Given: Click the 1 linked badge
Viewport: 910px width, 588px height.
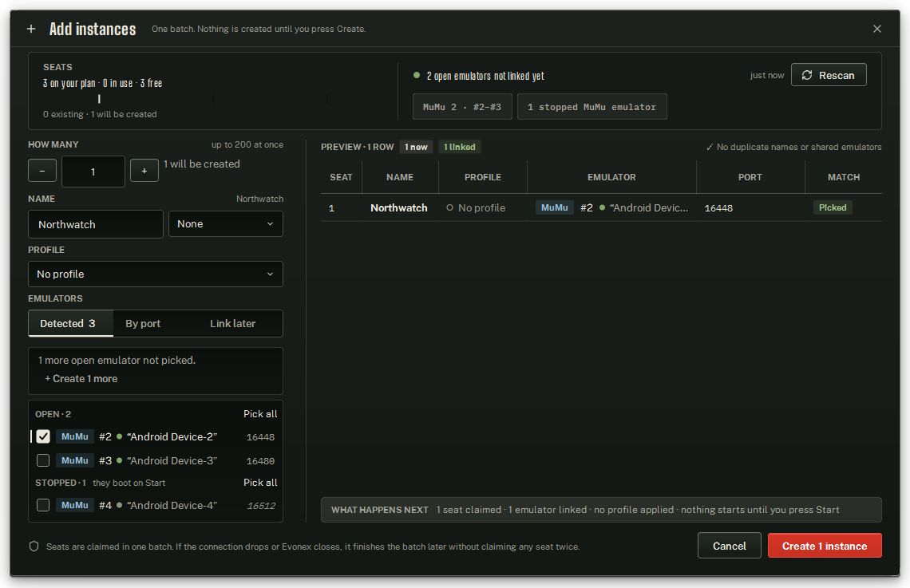Looking at the screenshot, I should click(x=459, y=148).
